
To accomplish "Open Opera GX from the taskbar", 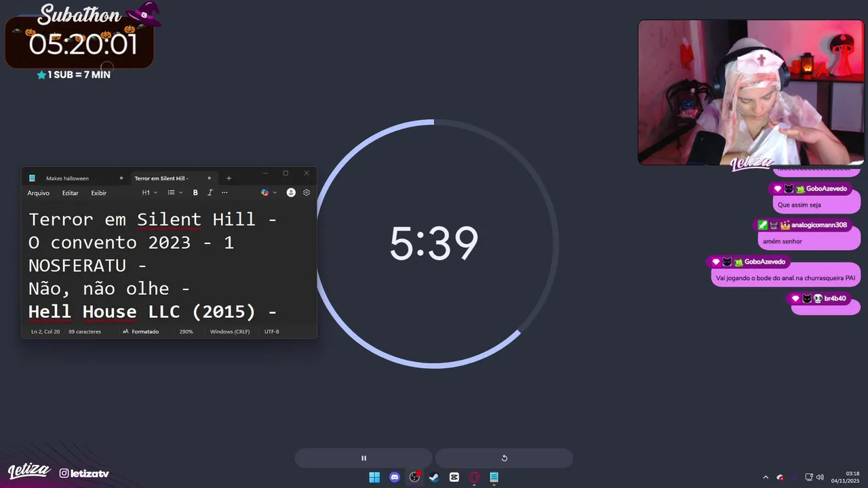I will click(x=474, y=477).
